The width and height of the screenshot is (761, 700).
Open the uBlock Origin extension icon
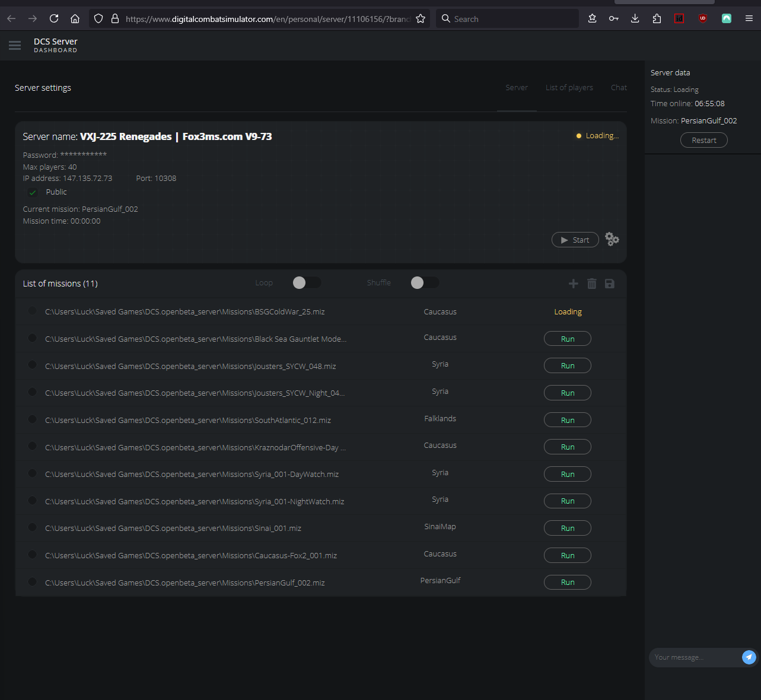point(703,18)
